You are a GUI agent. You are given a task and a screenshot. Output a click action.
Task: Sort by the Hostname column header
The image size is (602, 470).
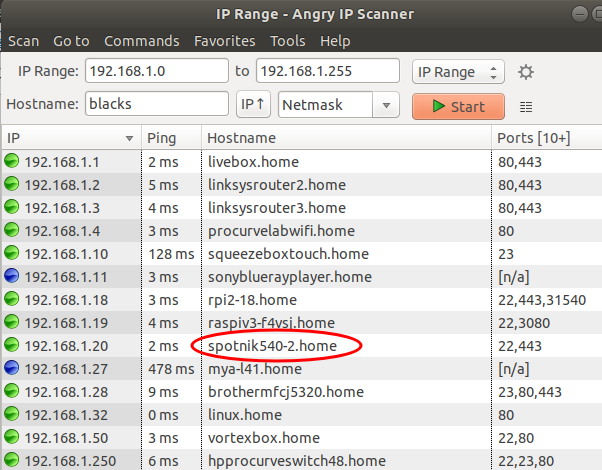346,138
